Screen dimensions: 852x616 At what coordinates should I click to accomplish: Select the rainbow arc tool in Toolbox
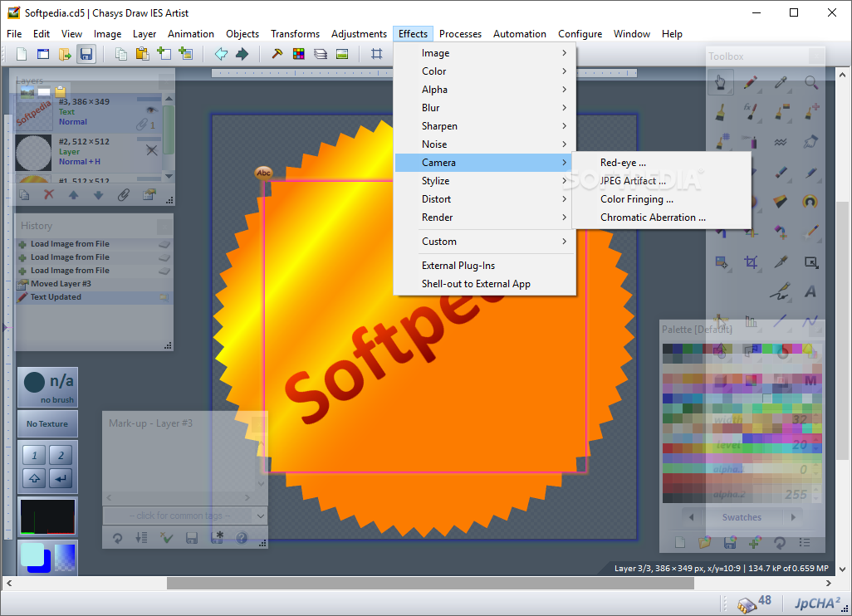tap(810, 202)
